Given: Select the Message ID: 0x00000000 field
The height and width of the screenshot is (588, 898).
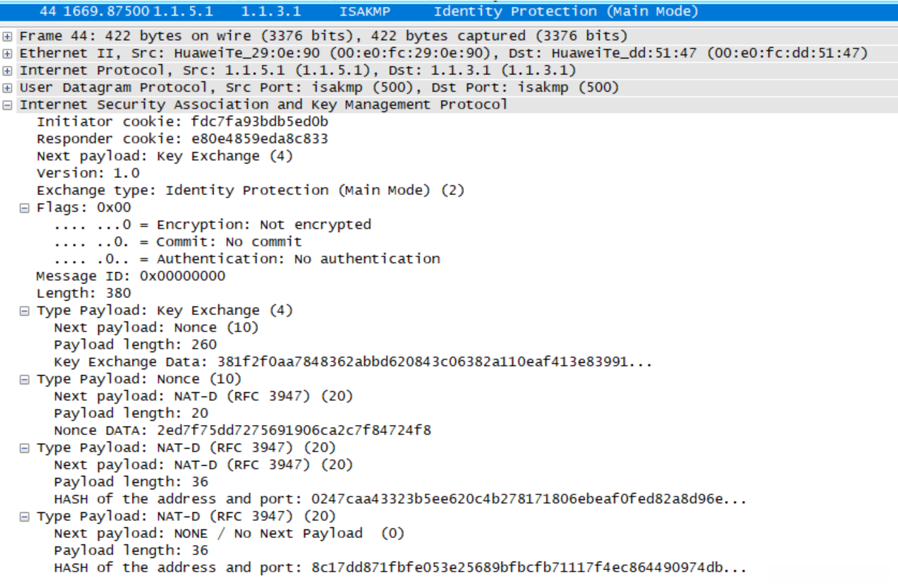Looking at the screenshot, I should (x=131, y=276).
